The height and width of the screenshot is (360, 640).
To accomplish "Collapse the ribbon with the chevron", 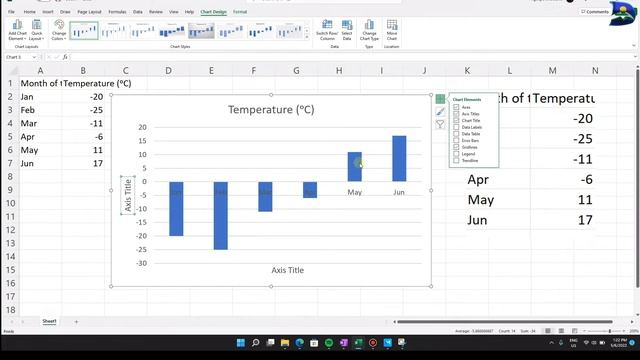I will (x=633, y=46).
